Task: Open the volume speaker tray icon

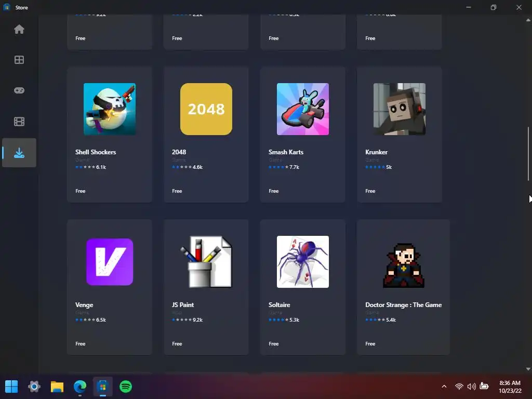Action: (x=472, y=387)
